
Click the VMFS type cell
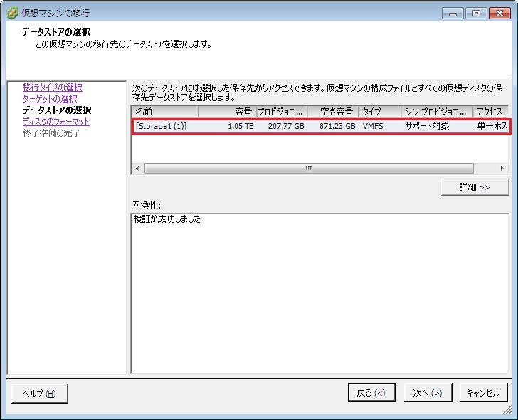[x=373, y=126]
